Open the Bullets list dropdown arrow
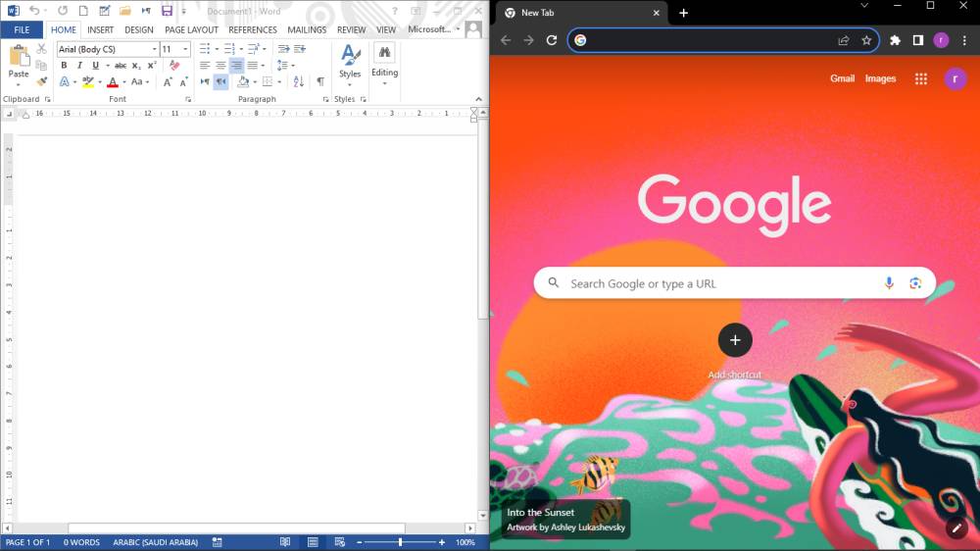The width and height of the screenshot is (980, 551). [x=217, y=49]
